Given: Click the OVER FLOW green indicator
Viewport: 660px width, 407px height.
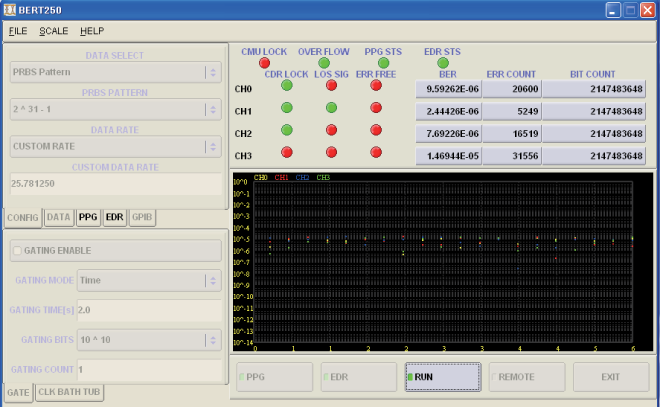Looking at the screenshot, I should pos(324,63).
